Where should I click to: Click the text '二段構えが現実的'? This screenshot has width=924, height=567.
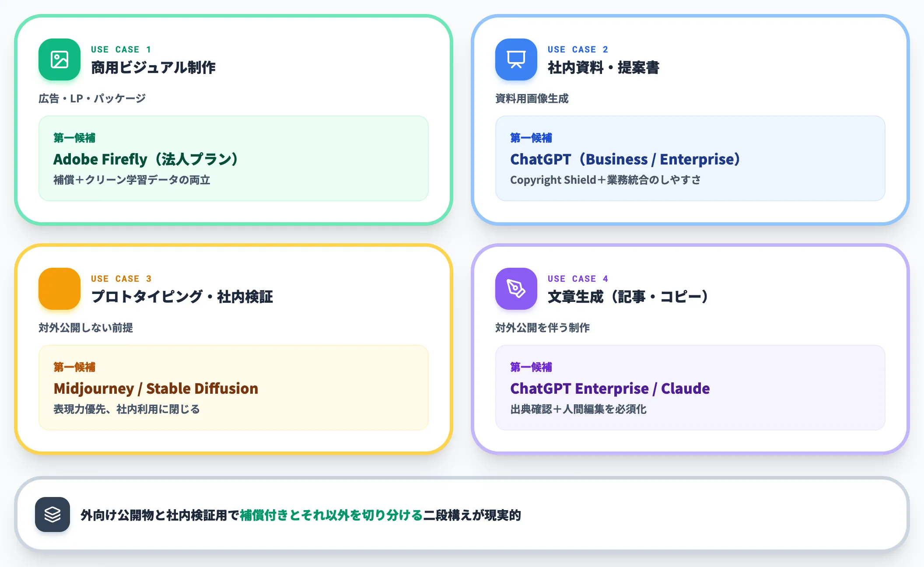tap(472, 515)
